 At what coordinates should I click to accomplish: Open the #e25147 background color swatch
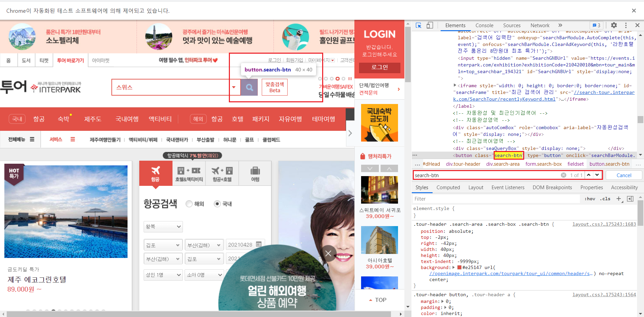[459, 267]
